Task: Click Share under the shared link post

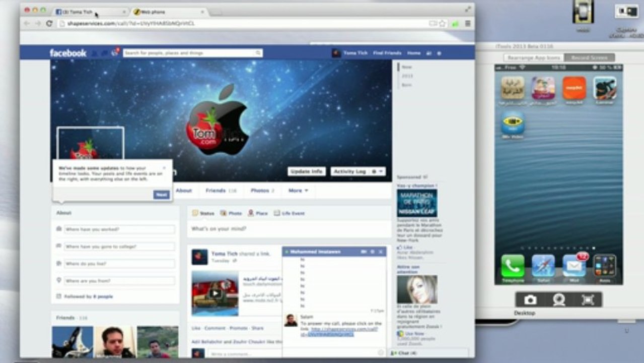Action: (x=257, y=328)
